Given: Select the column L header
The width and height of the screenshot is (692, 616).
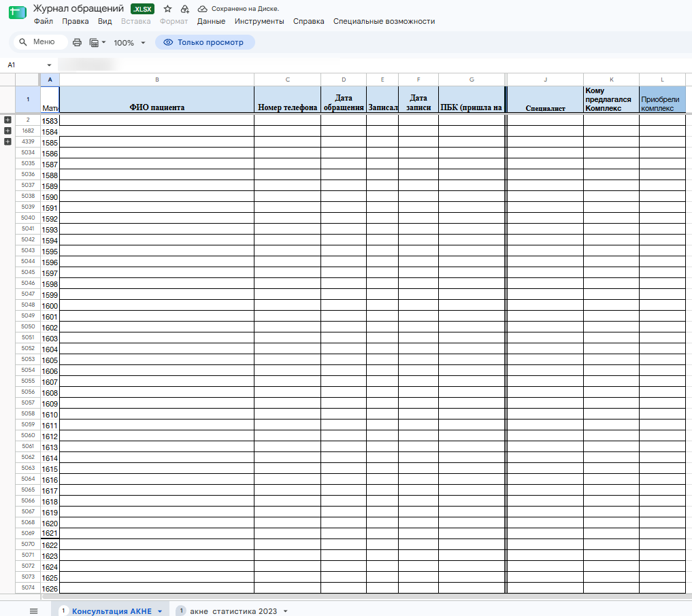Looking at the screenshot, I should point(662,80).
